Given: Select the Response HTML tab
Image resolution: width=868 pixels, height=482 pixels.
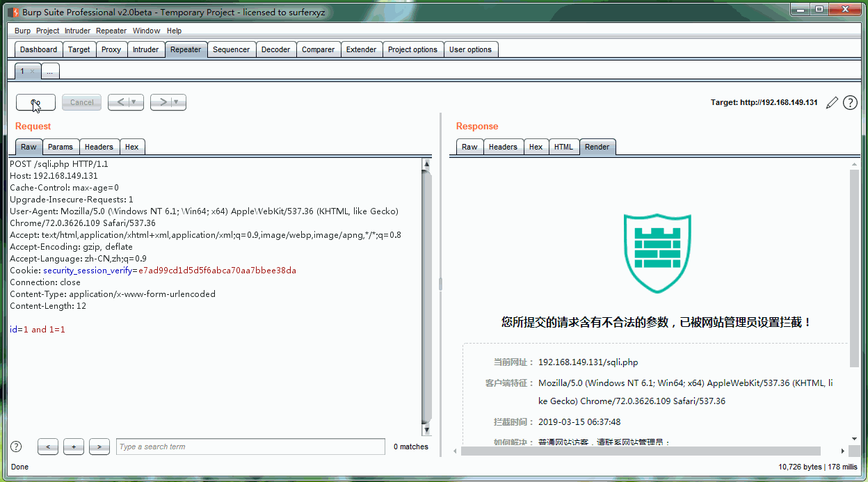Looking at the screenshot, I should pos(563,147).
